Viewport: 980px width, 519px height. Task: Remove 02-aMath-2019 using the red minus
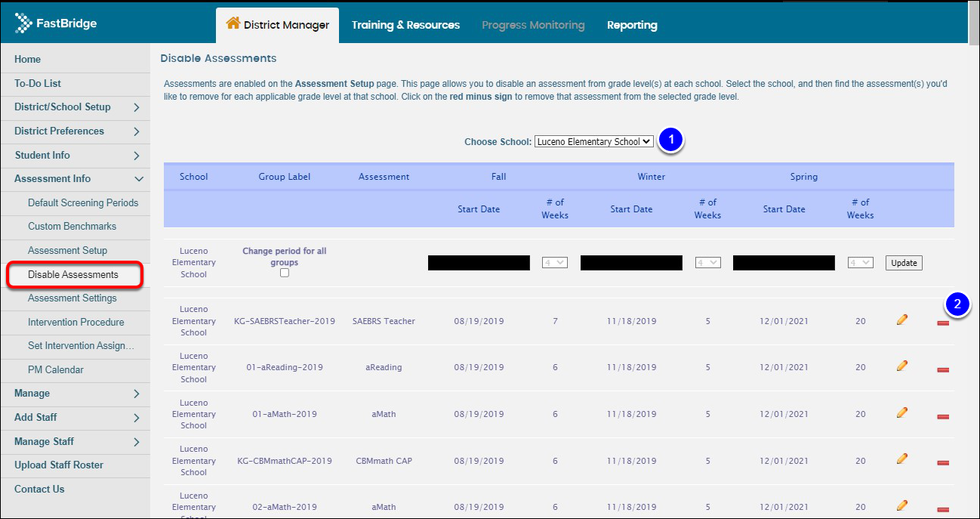[943, 509]
